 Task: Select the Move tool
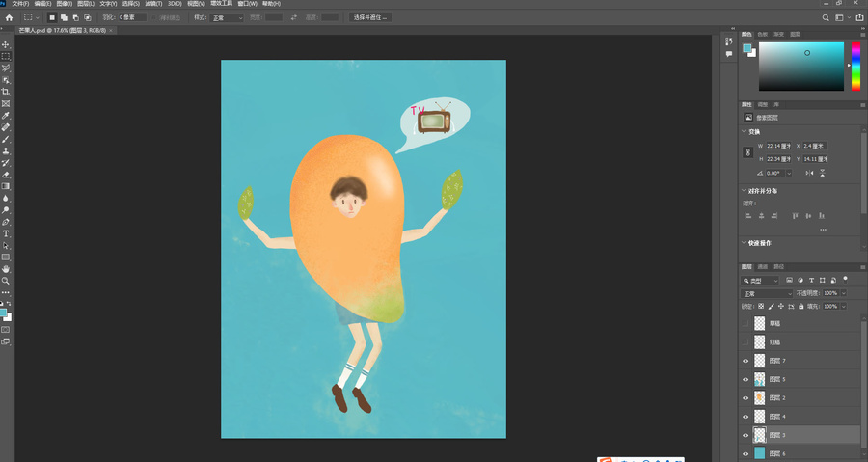click(6, 44)
